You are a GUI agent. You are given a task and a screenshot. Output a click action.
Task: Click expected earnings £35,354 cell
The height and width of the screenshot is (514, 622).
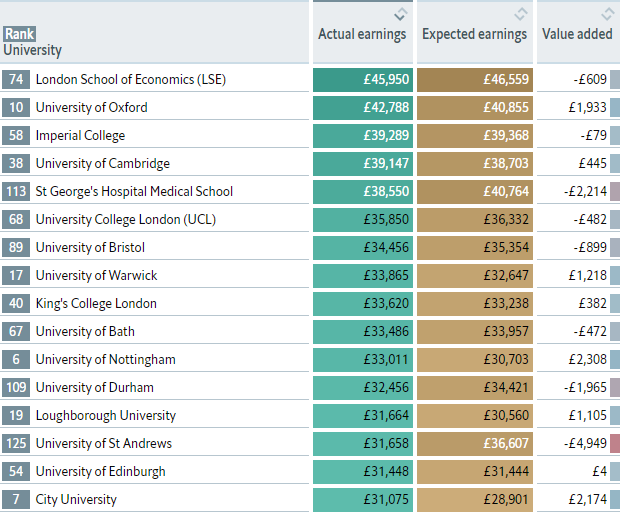[x=475, y=247]
